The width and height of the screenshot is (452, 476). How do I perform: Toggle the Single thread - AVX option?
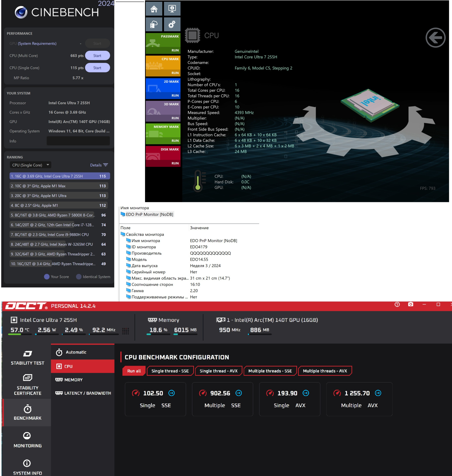(x=218, y=371)
